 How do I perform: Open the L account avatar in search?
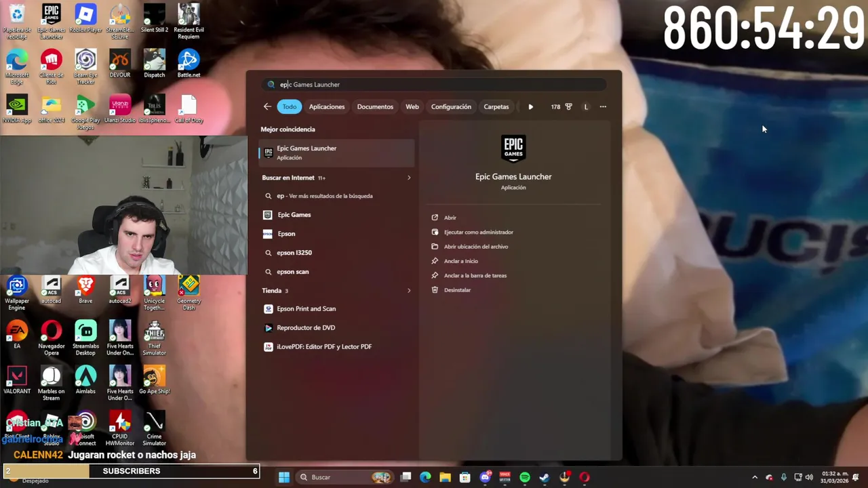click(x=586, y=106)
